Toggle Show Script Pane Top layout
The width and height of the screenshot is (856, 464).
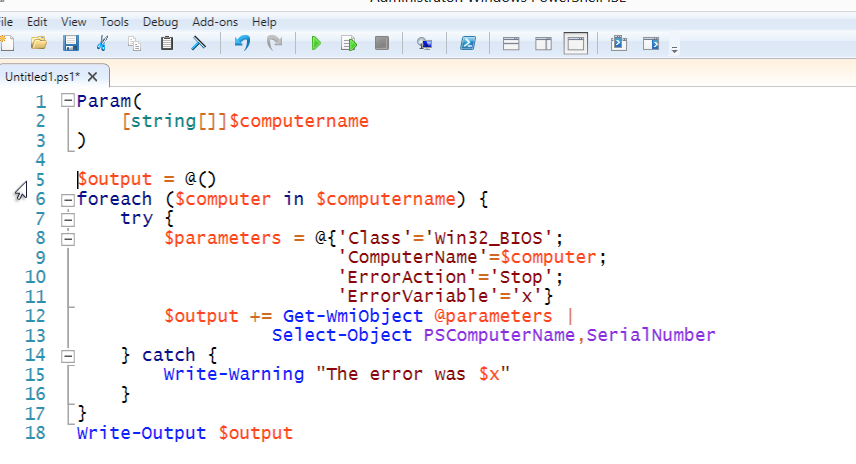coord(511,43)
